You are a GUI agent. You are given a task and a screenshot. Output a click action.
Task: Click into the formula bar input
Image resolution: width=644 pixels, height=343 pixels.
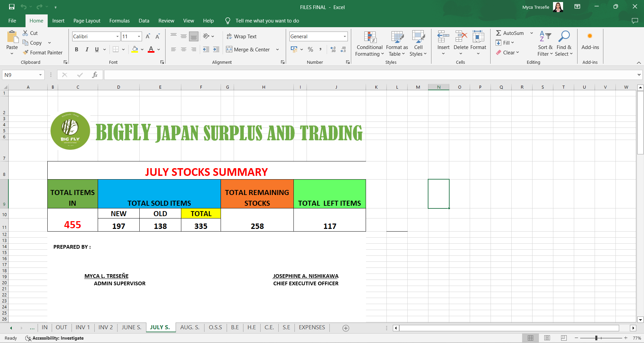pos(370,75)
